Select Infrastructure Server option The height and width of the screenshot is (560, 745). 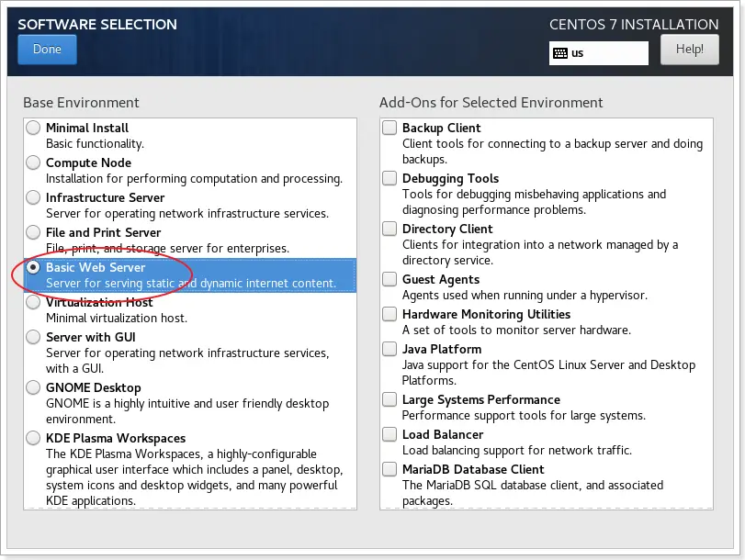[x=34, y=198]
